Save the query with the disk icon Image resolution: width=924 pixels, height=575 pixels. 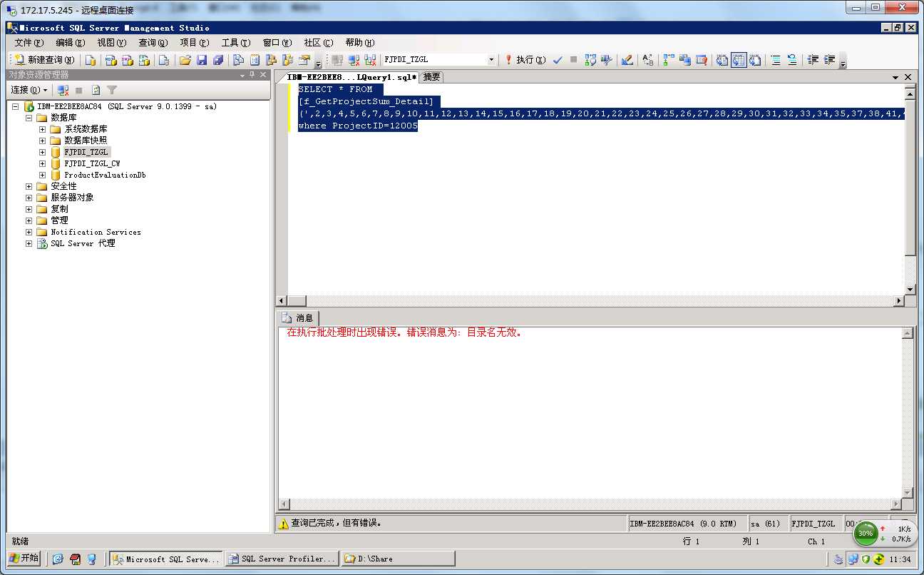tap(202, 60)
